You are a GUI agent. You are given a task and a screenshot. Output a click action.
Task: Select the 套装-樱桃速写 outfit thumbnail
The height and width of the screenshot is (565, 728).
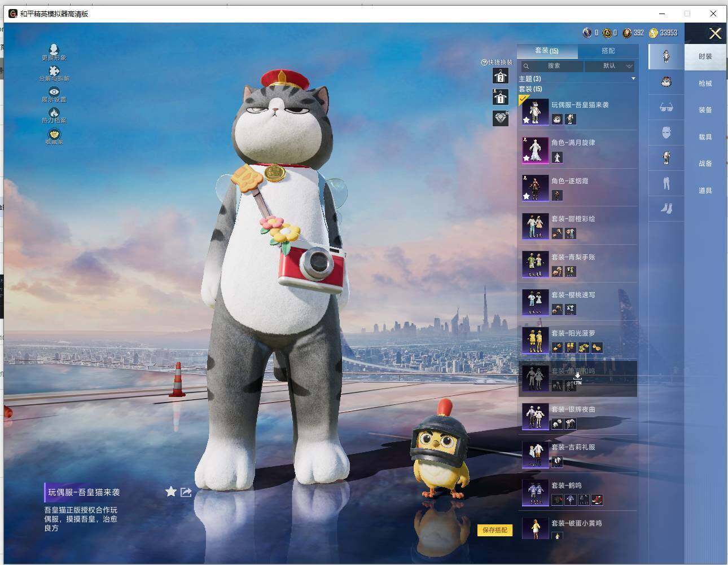pyautogui.click(x=535, y=302)
